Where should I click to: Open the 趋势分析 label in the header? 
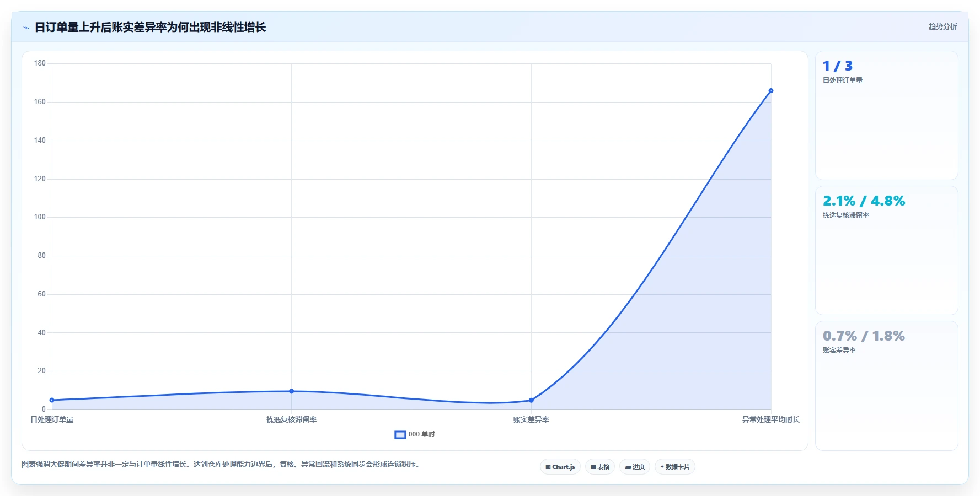tap(942, 26)
